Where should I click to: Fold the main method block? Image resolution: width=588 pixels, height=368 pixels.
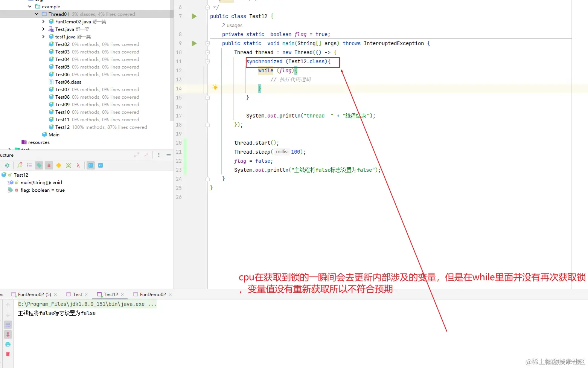coord(207,43)
